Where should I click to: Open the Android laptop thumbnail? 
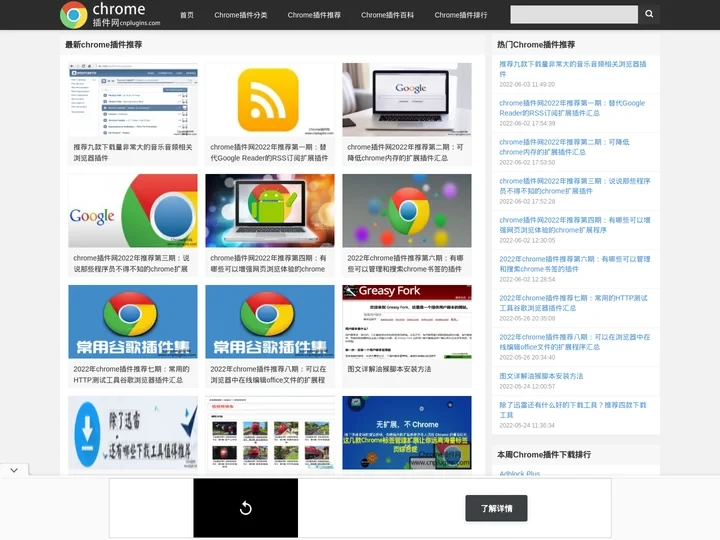(x=270, y=210)
